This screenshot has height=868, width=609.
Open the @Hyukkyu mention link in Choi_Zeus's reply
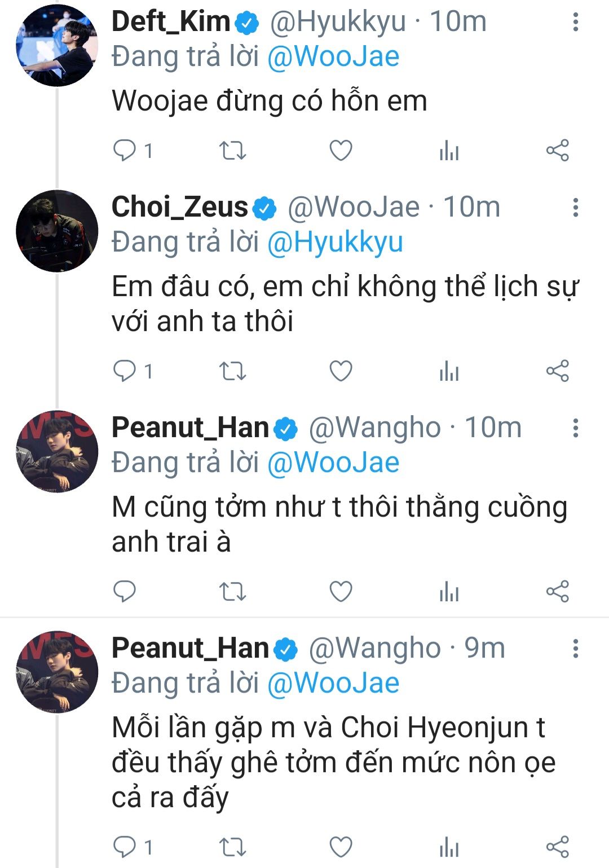335,242
